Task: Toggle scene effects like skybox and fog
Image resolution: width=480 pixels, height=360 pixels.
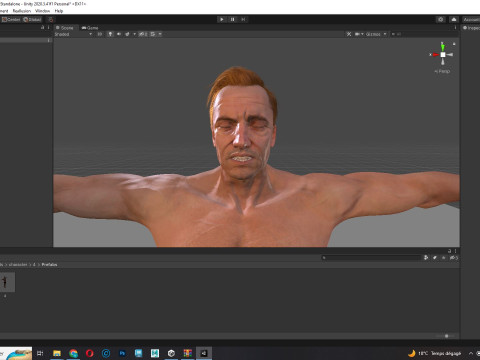Action: coord(127,34)
